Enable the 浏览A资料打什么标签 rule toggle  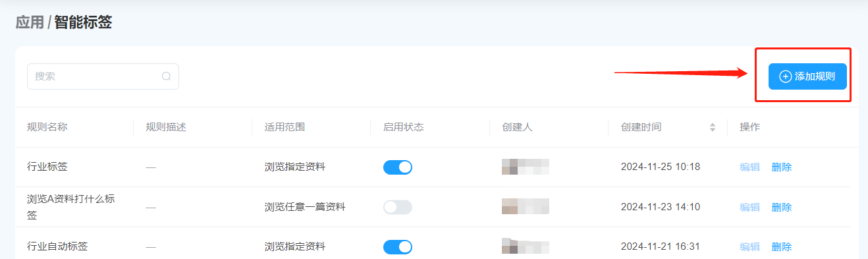pyautogui.click(x=398, y=207)
